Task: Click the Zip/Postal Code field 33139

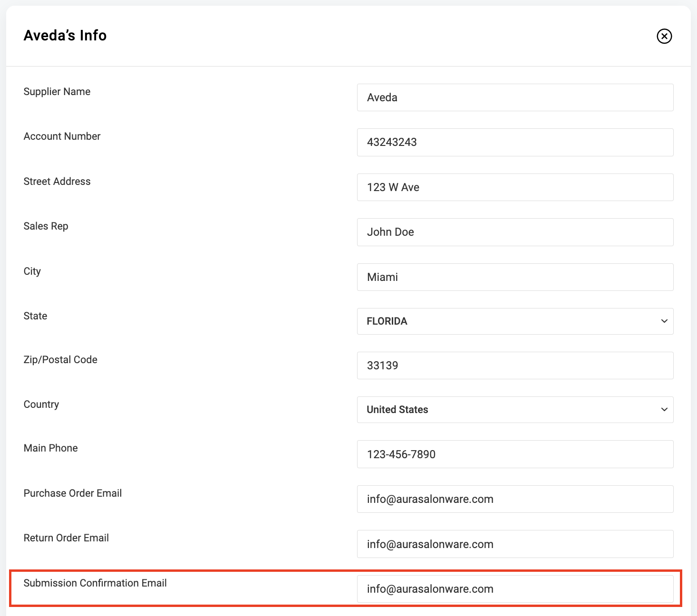Action: click(x=515, y=366)
